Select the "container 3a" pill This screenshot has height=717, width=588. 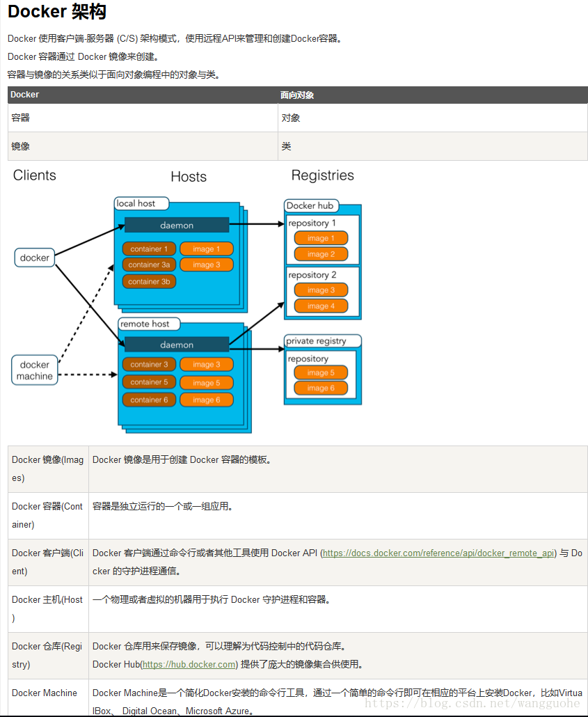pyautogui.click(x=149, y=265)
